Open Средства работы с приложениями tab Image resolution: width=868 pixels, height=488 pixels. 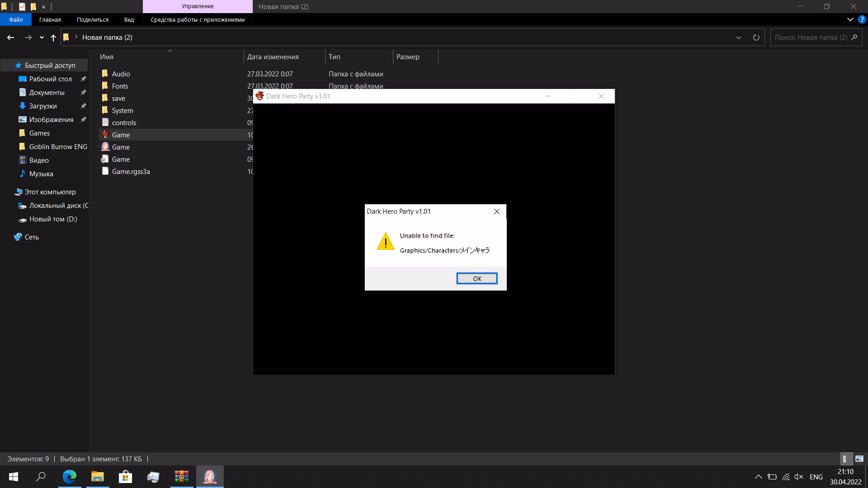[x=198, y=19]
